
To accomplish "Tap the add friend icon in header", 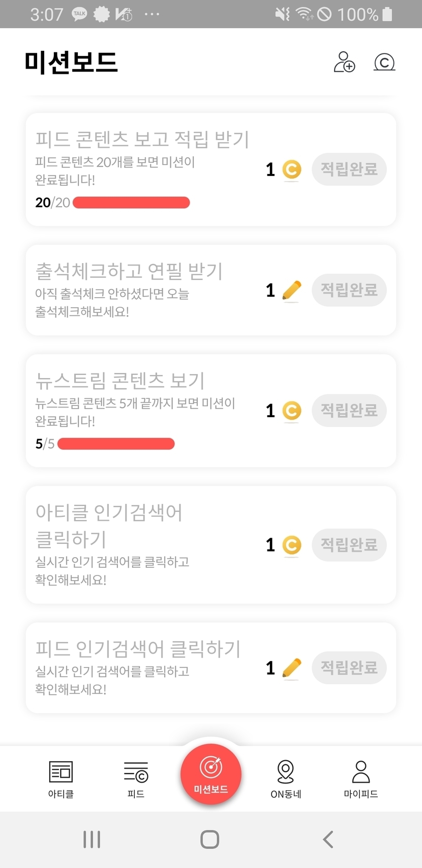I will pyautogui.click(x=344, y=62).
